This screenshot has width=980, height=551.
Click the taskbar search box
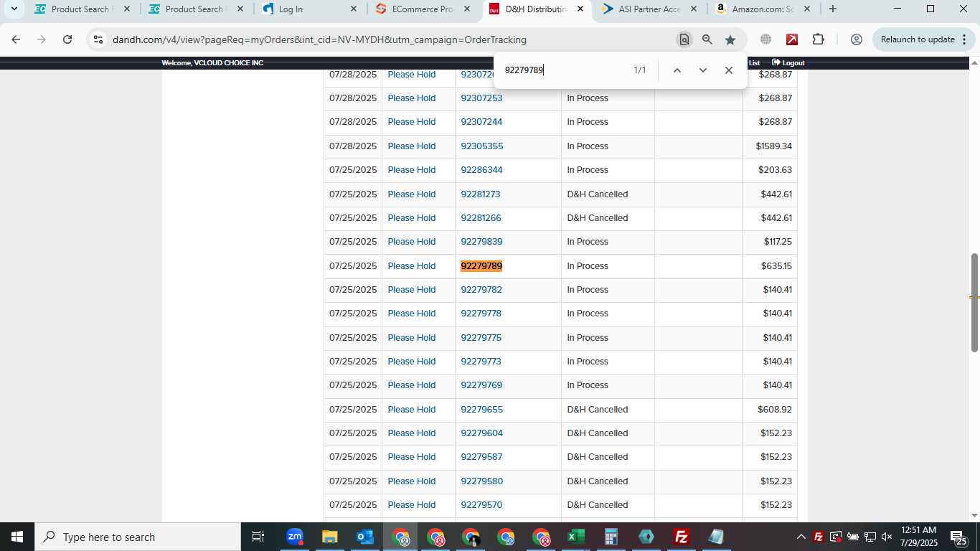click(x=138, y=537)
